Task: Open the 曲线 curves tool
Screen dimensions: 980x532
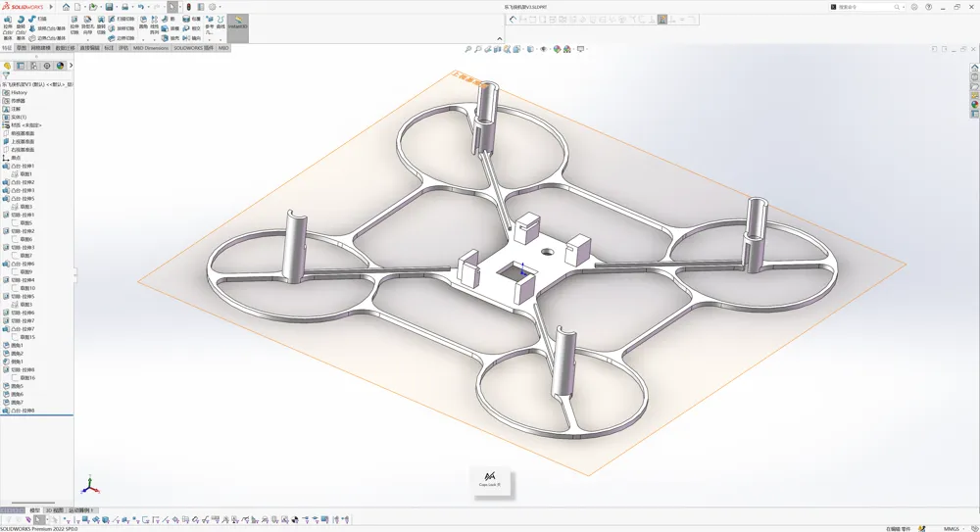Action: coord(220,23)
